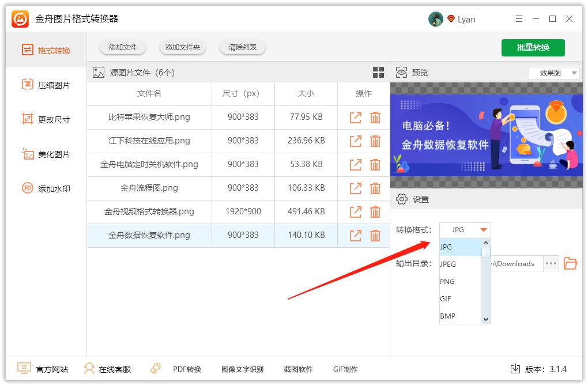Open GIF制作 link

pos(345,369)
